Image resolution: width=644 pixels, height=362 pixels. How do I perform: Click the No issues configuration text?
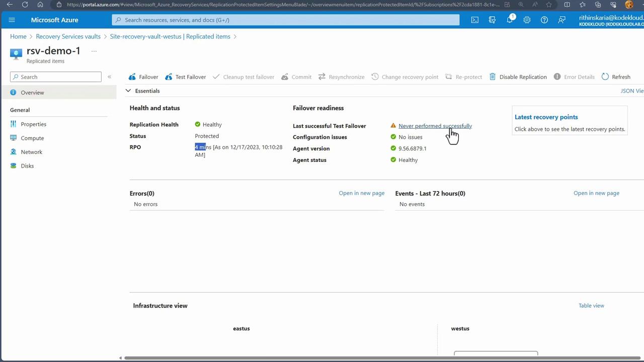(x=411, y=137)
